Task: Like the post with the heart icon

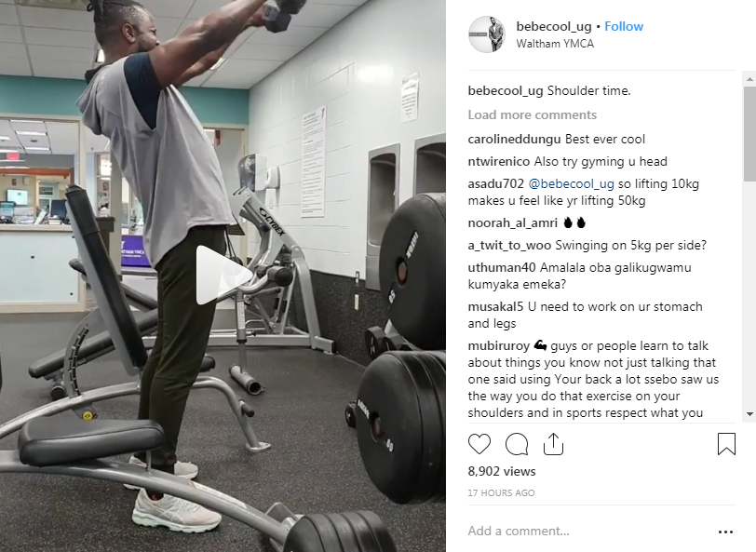Action: click(479, 444)
